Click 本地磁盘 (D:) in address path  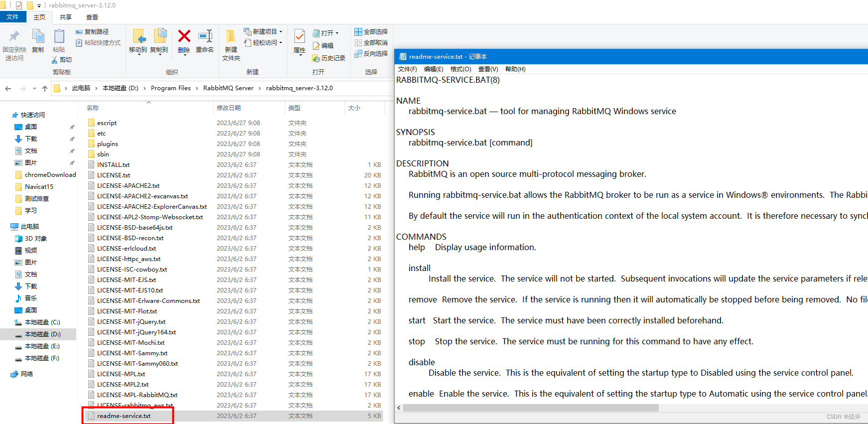tap(121, 88)
